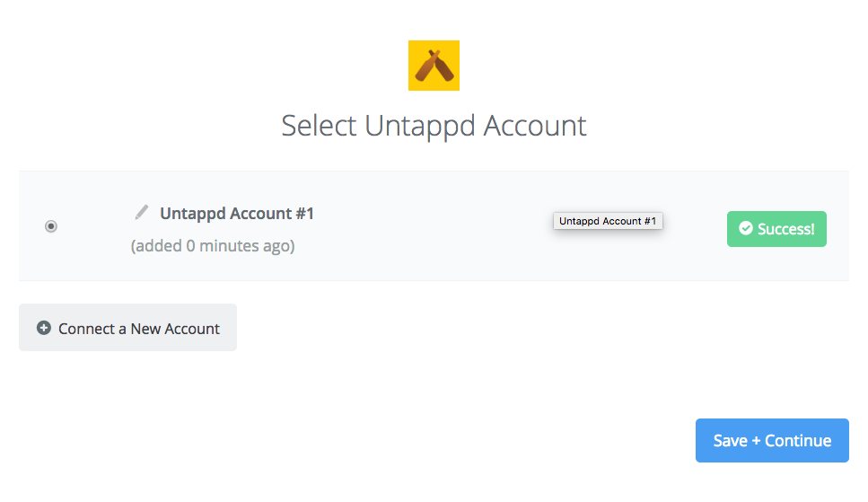Screen dimensions: 868x502
Task: Click the Untappd Account #1 tooltip
Action: click(x=608, y=221)
